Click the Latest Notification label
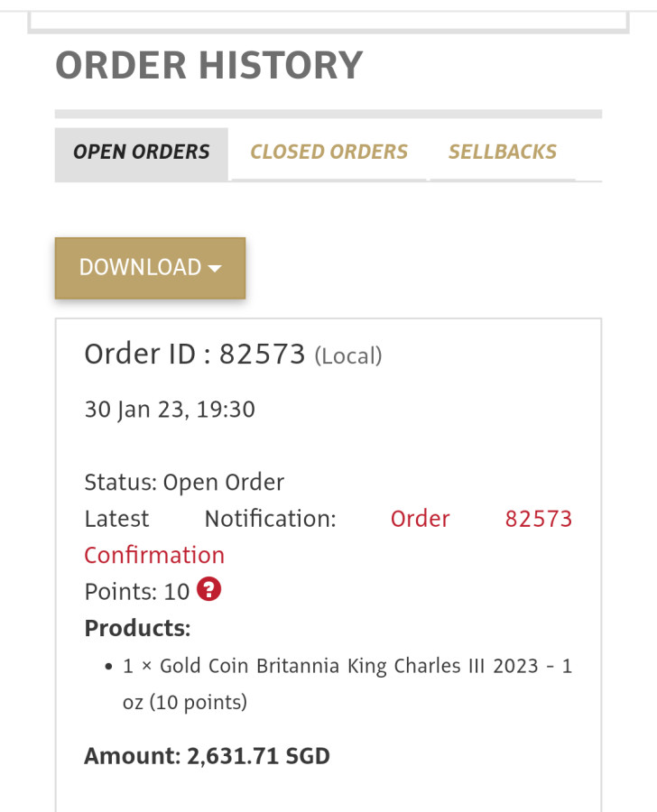Viewport: 657px width, 812px height. [x=209, y=519]
